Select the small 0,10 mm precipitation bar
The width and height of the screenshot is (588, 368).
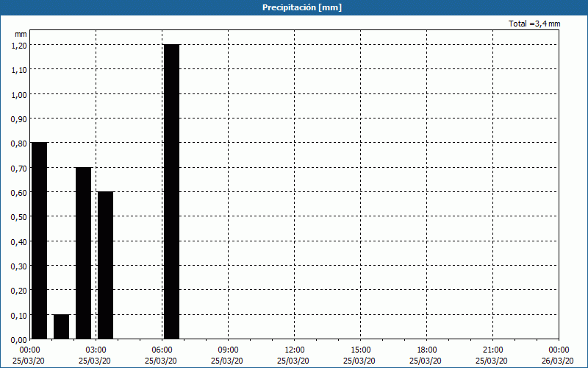[x=62, y=327]
